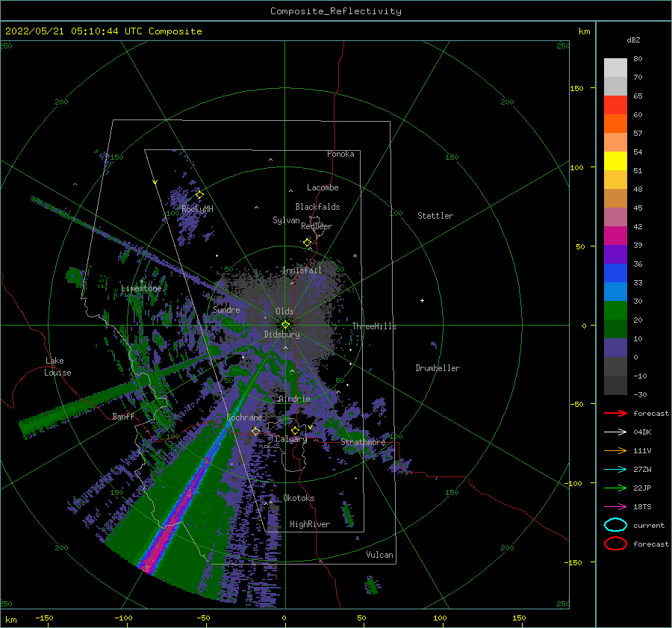The width and height of the screenshot is (672, 628).
Task: Click the Airdrie city label
Action: pyautogui.click(x=294, y=399)
